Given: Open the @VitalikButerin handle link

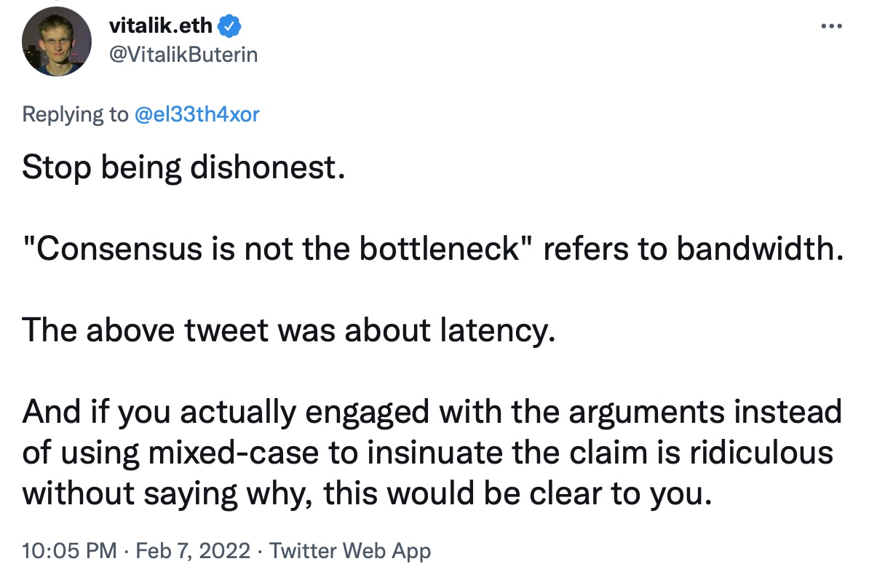Looking at the screenshot, I should [x=183, y=54].
